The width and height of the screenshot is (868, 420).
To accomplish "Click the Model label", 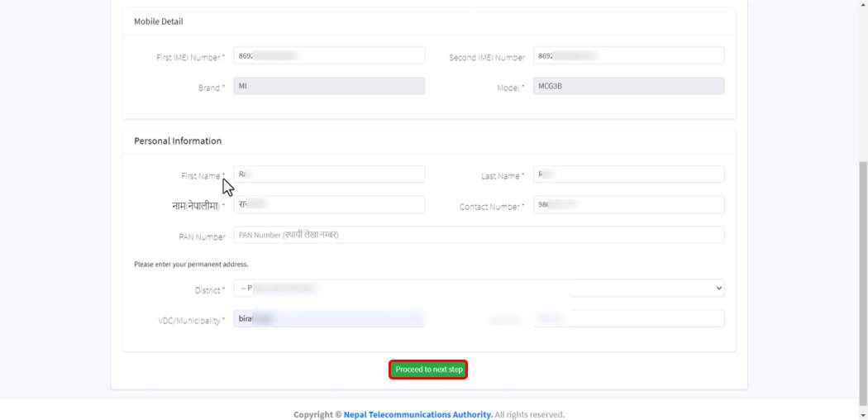I will [510, 88].
